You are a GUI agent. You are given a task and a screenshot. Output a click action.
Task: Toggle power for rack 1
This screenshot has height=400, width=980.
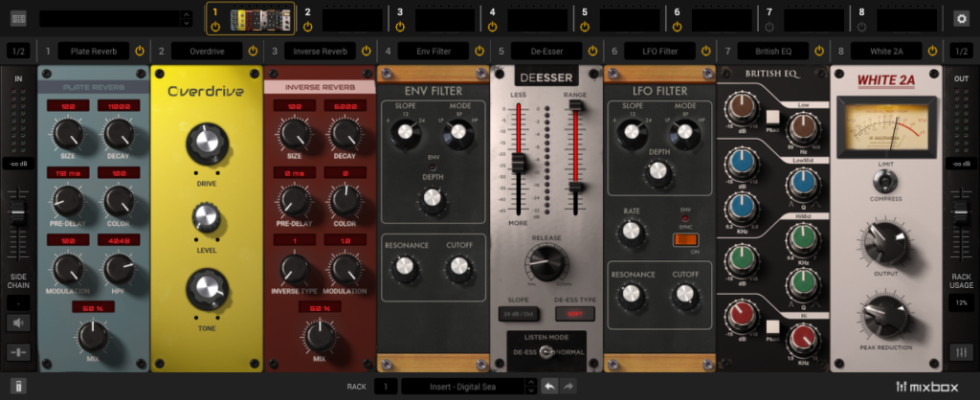(215, 26)
